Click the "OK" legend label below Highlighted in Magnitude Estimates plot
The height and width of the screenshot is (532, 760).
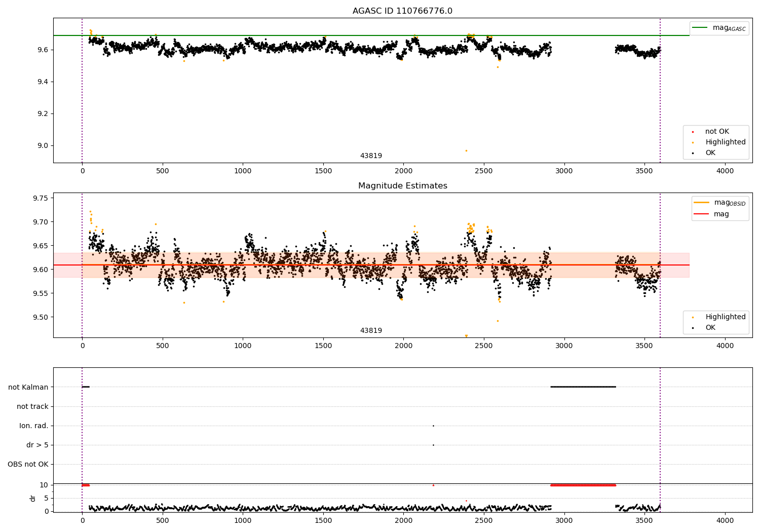coord(710,328)
